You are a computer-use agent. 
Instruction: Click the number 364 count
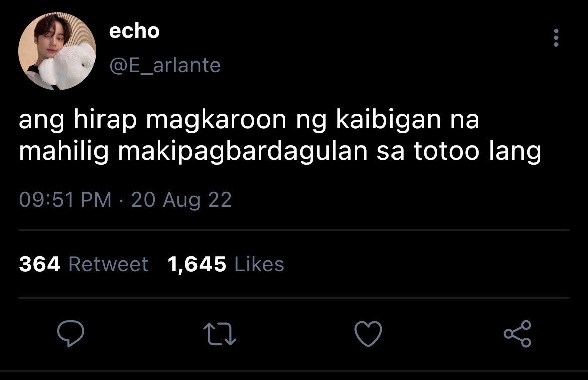tap(39, 264)
